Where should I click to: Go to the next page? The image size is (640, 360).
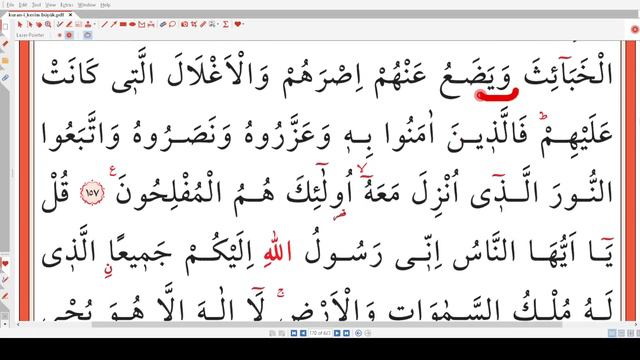coord(337,333)
